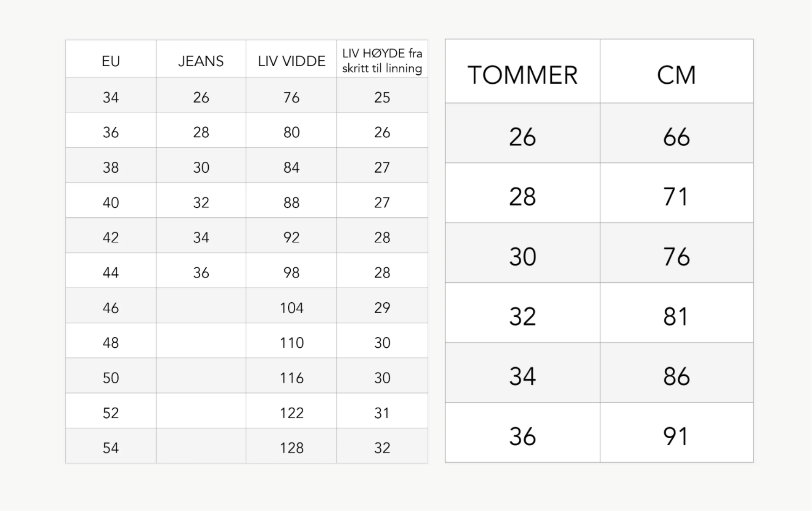Select the LIV VIDDE column header
Screen dimensions: 812x511
(x=292, y=59)
